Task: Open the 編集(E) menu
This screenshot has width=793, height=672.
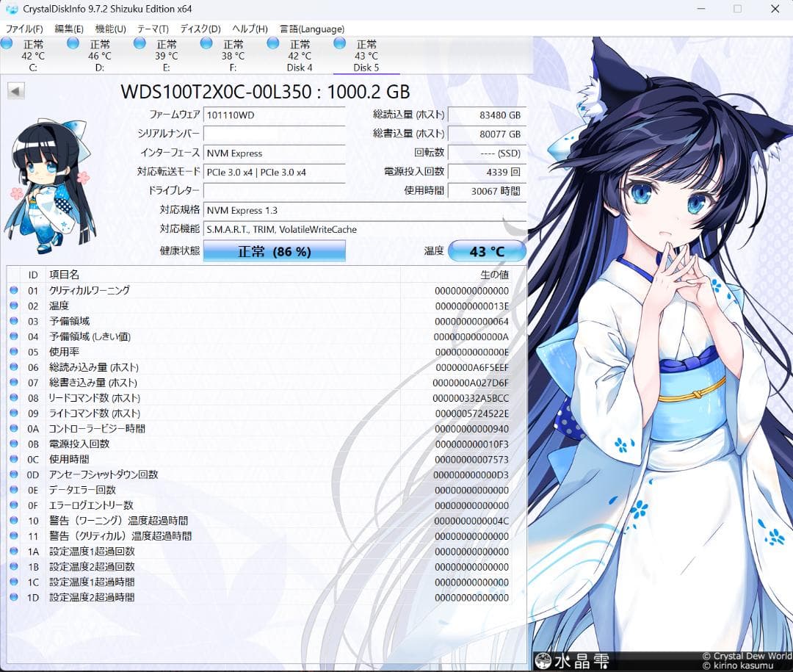Action: click(x=69, y=29)
